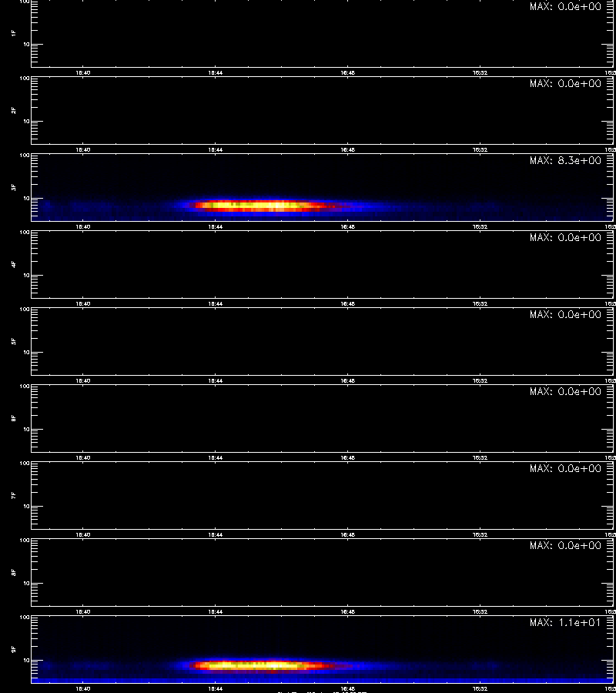
Task: Select the 4F y-axis panel label
Action: 14,264
